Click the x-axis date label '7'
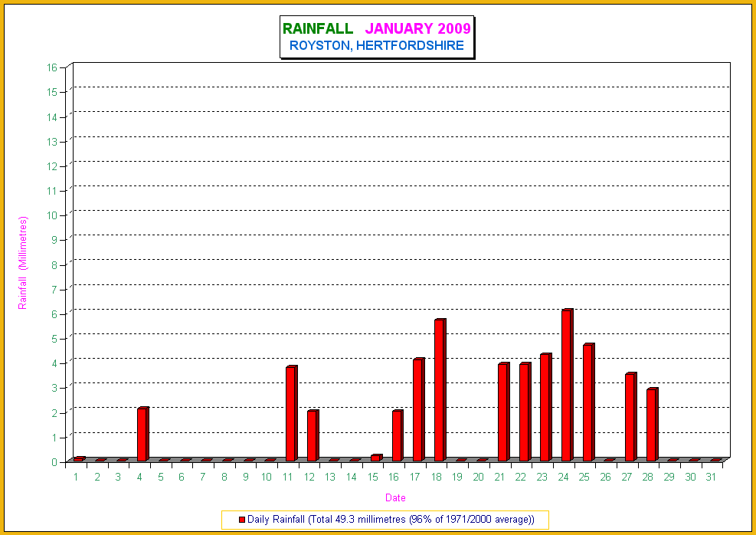756x535 pixels. tap(203, 477)
